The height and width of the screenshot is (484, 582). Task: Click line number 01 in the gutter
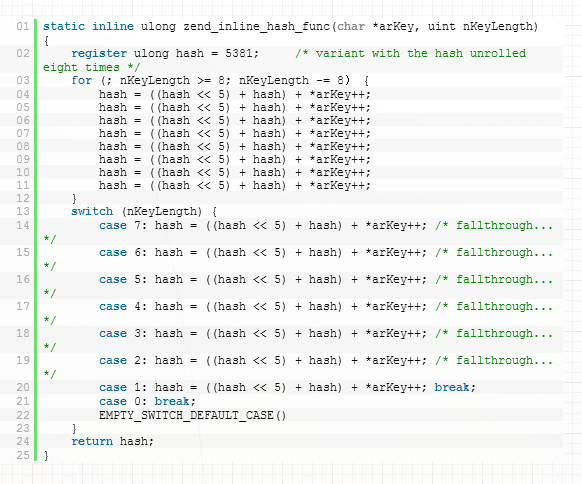coord(23,26)
